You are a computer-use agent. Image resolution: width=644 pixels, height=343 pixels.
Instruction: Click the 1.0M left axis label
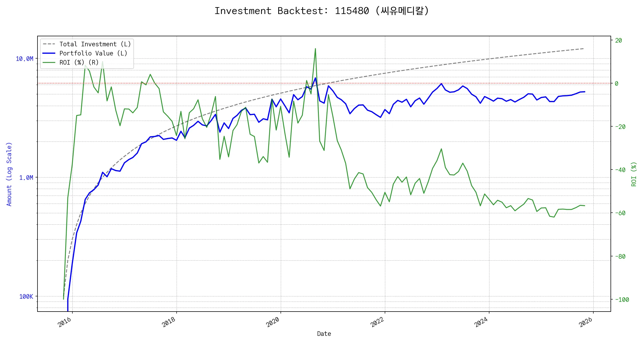point(26,178)
